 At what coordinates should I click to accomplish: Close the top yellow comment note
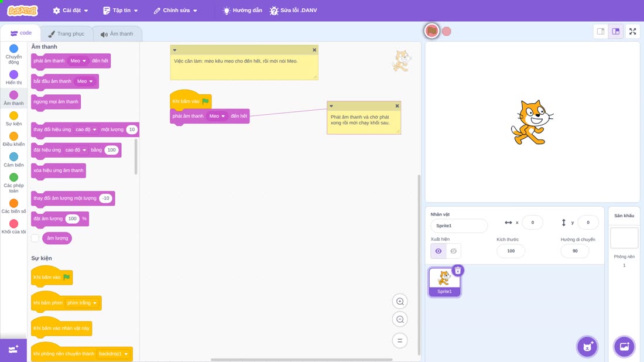(314, 50)
